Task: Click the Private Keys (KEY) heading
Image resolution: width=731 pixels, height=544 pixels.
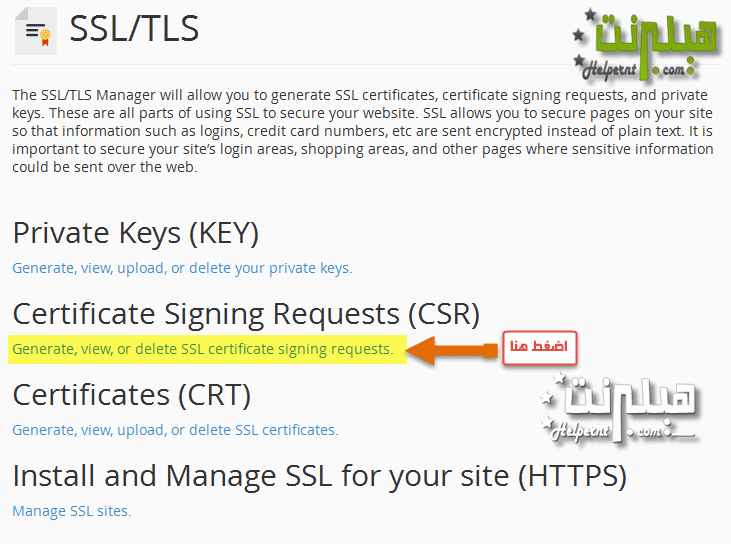Action: coord(136,233)
